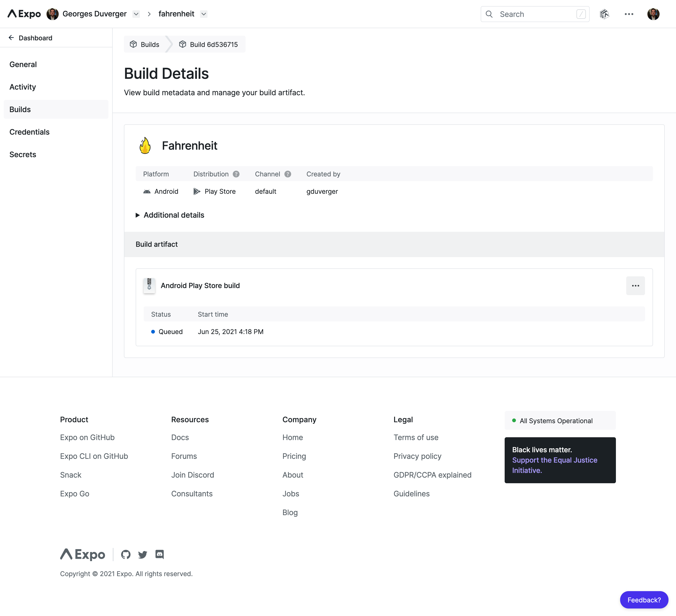676x616 pixels.
Task: Expand the Georges Duverger account dropdown
Action: 136,14
